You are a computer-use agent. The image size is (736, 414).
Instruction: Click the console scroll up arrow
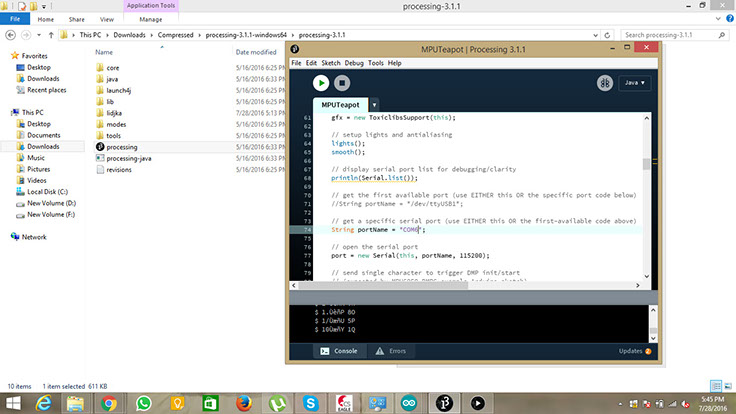[653, 310]
